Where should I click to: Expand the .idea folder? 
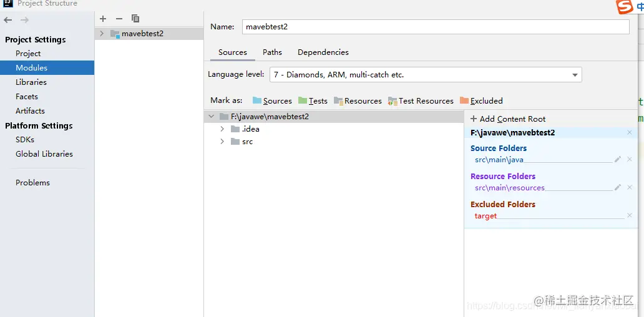tap(222, 129)
